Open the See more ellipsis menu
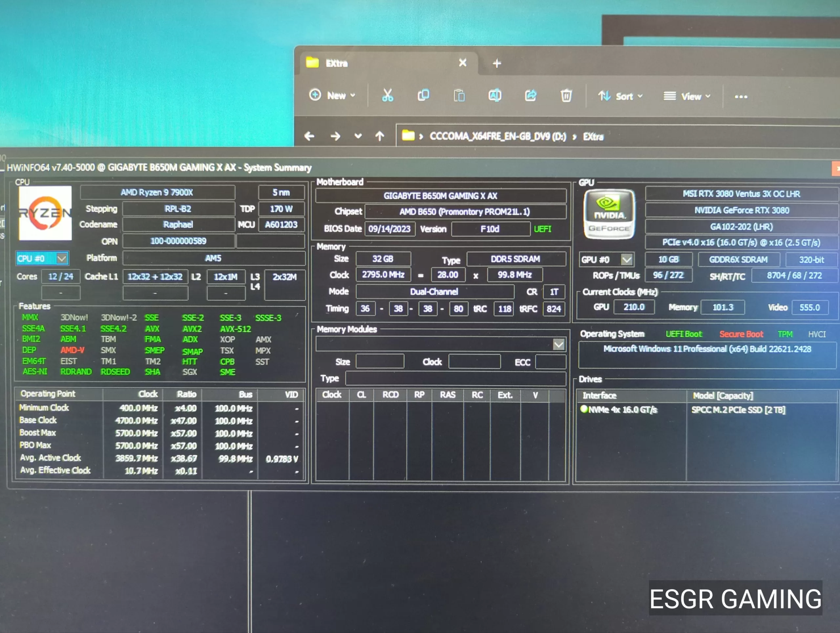Screen dimensions: 840x633 click(x=741, y=97)
